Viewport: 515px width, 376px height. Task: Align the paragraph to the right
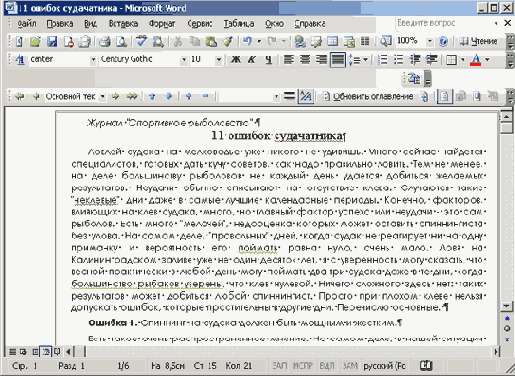pyautogui.click(x=321, y=60)
